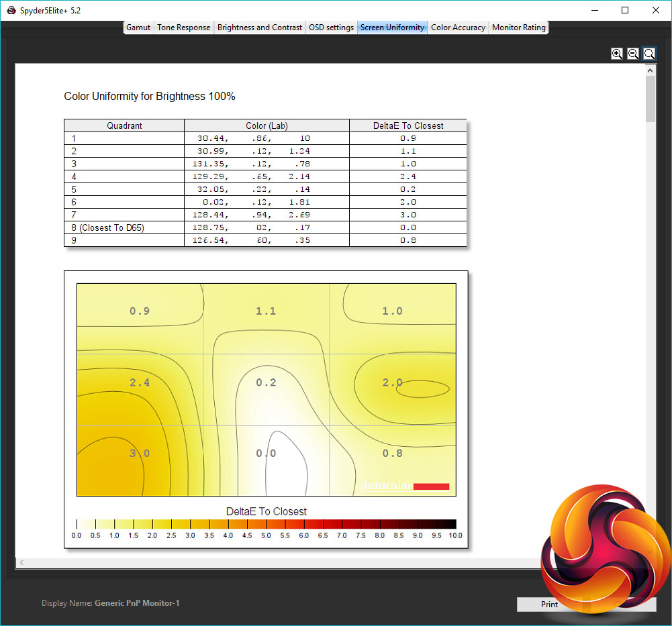Click the Quadrant column header

point(124,125)
